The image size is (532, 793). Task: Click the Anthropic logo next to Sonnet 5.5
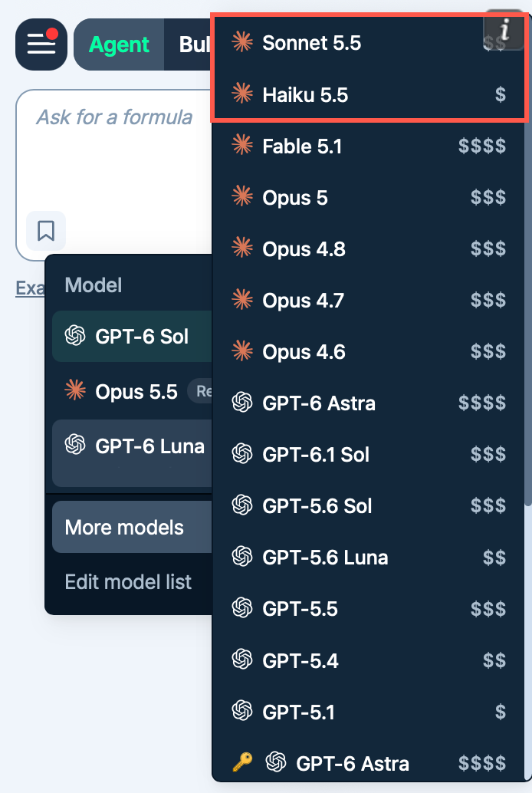(242, 42)
